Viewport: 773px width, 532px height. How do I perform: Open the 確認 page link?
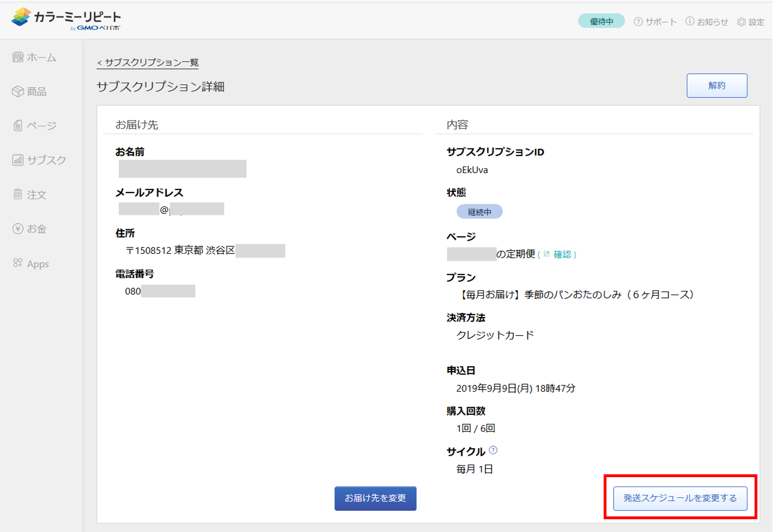pos(562,254)
